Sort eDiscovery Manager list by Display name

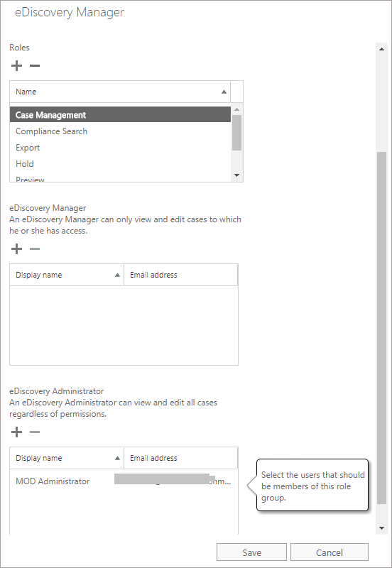point(67,275)
